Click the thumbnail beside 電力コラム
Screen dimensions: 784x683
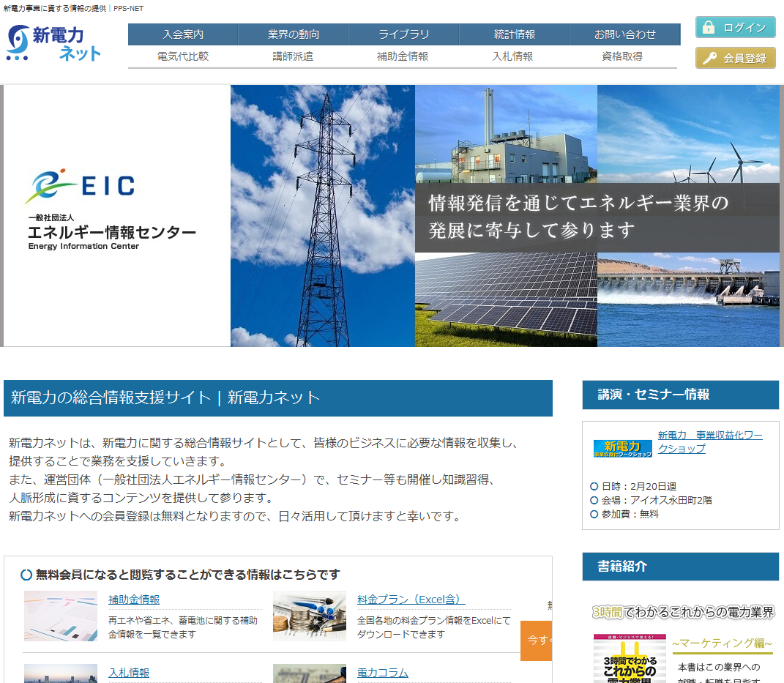coord(310,673)
